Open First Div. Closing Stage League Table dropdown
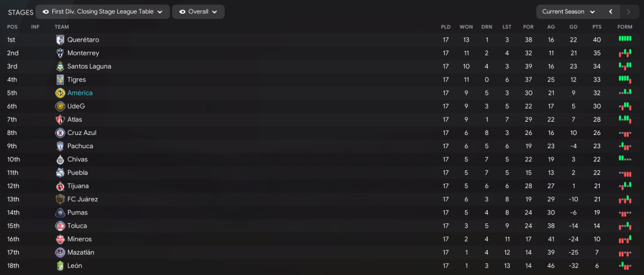The image size is (644, 275). coord(103,12)
